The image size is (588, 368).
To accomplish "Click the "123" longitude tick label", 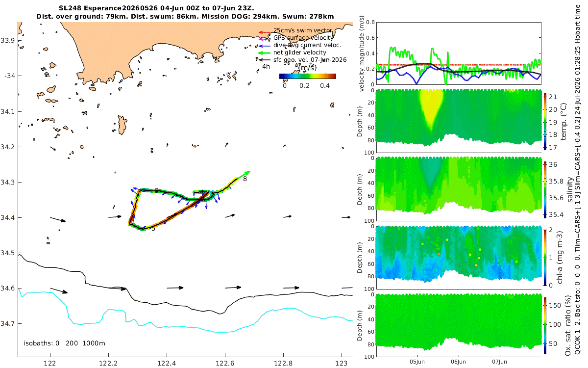I will [x=342, y=364].
